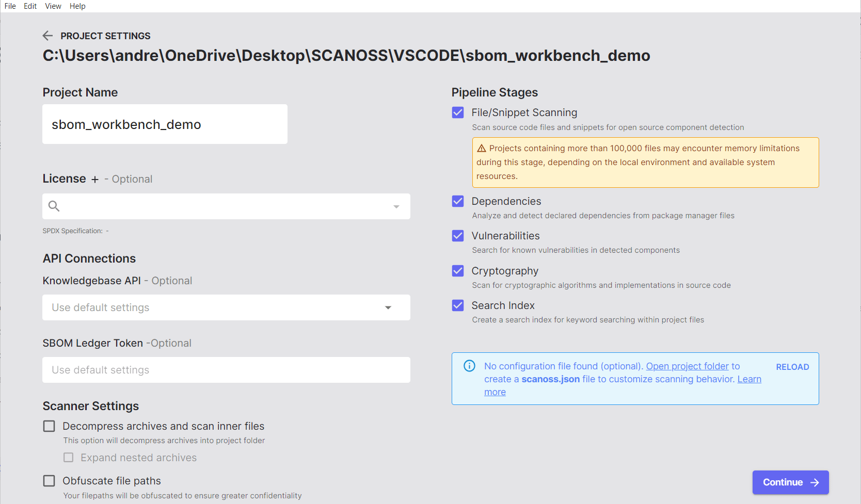
Task: Click the info icon in configuration notice
Action: coord(469,366)
